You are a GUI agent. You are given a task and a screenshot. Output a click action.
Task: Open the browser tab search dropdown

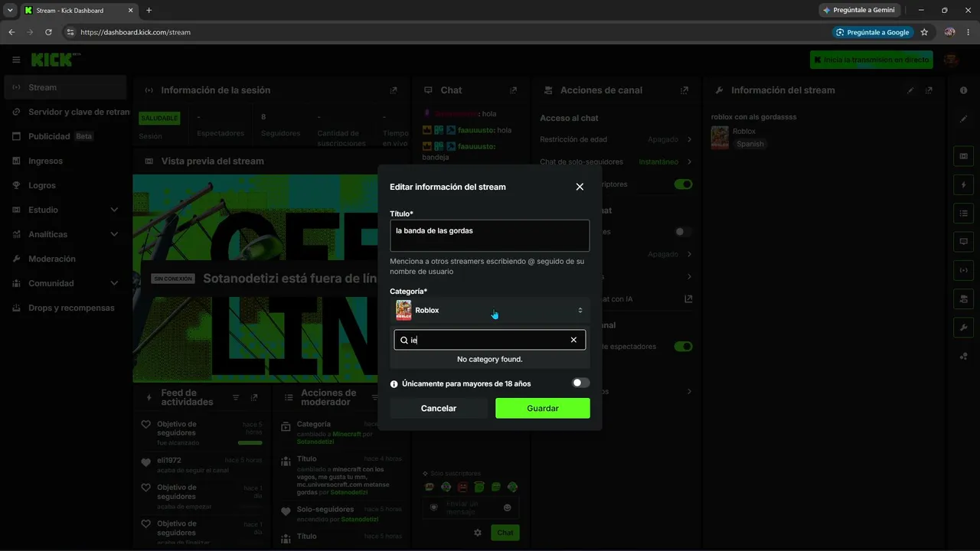coord(10,10)
